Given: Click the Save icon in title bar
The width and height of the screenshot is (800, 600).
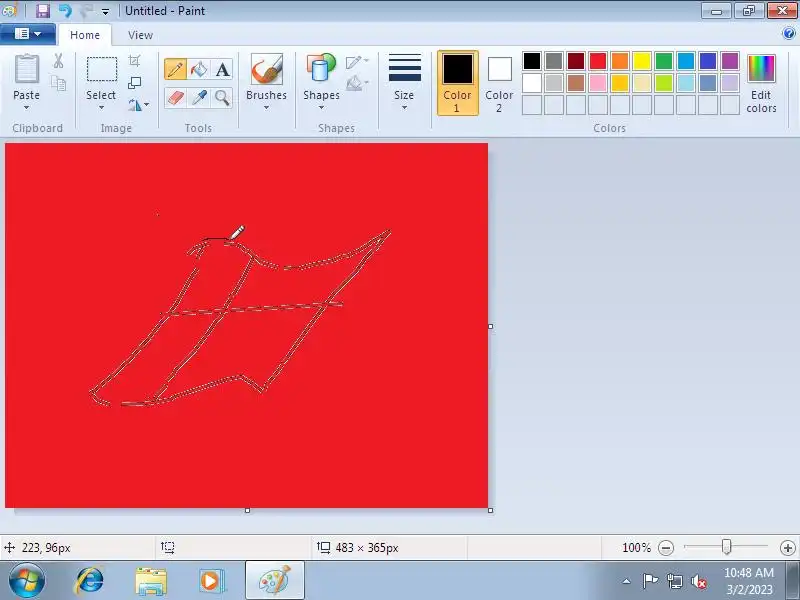Looking at the screenshot, I should (x=43, y=10).
